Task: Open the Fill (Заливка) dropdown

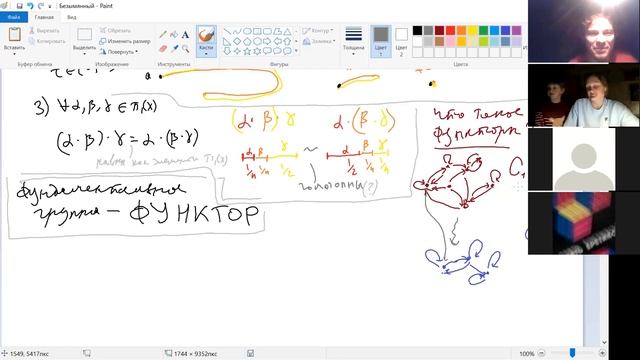Action: tap(319, 41)
